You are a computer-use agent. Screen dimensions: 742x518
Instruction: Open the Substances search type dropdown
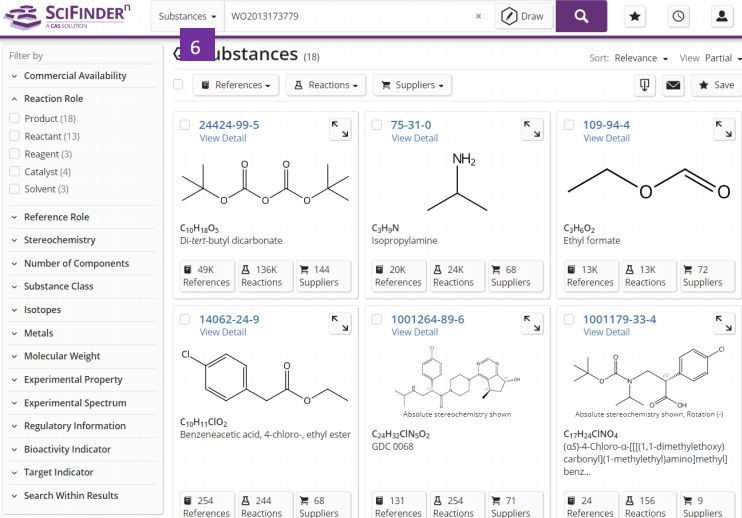point(187,17)
